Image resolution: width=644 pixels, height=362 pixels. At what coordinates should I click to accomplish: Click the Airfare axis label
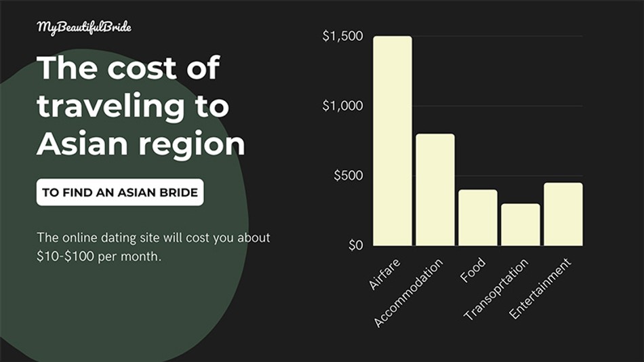384,274
